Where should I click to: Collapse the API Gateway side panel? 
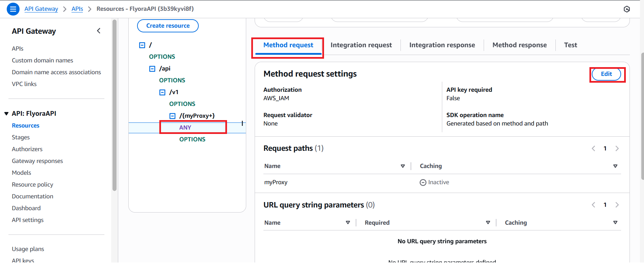coord(99,31)
